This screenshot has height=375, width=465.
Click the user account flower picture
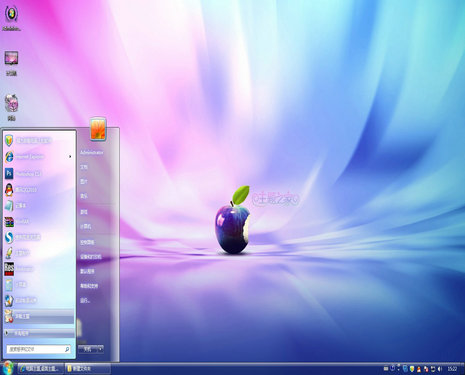pyautogui.click(x=98, y=129)
